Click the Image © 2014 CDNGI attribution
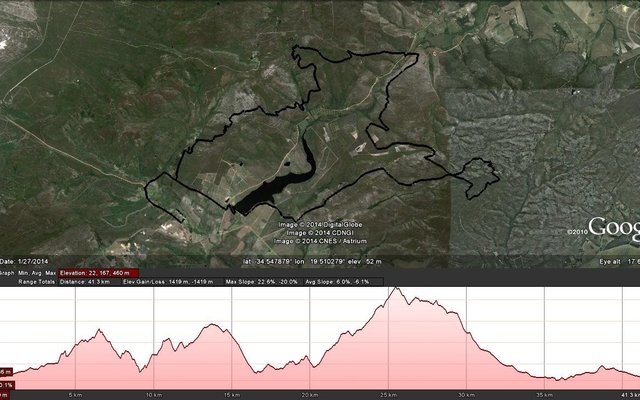The width and height of the screenshot is (640, 400). (320, 233)
